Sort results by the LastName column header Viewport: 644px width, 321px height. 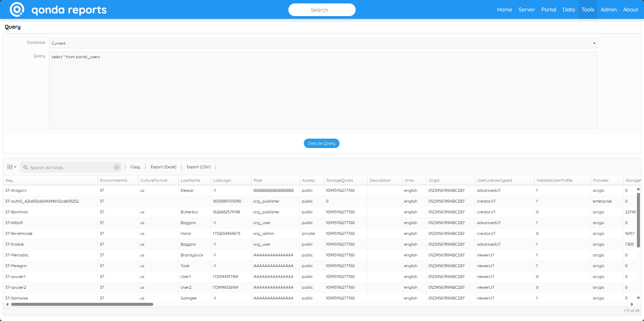(190, 180)
